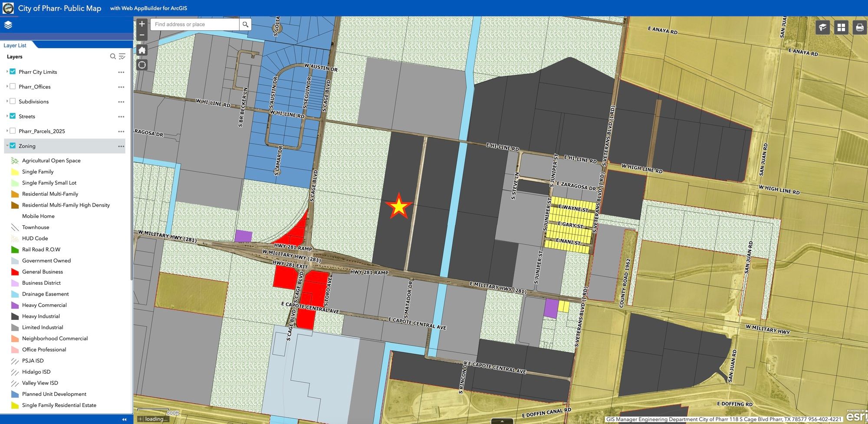Open the Print widget
This screenshot has width=868, height=424.
[x=859, y=27]
